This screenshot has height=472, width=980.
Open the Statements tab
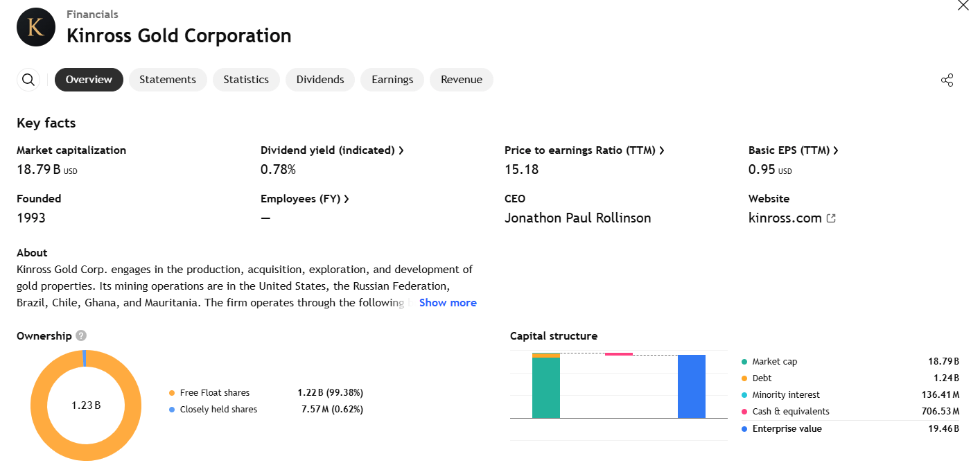[168, 80]
